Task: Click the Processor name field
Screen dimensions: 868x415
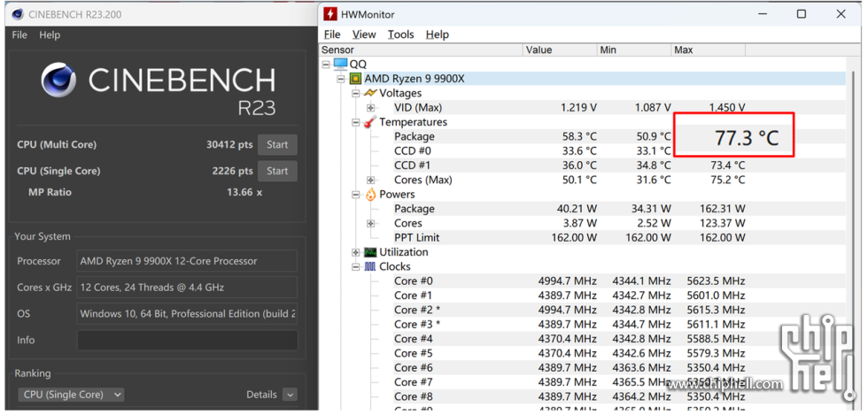Action: click(187, 261)
